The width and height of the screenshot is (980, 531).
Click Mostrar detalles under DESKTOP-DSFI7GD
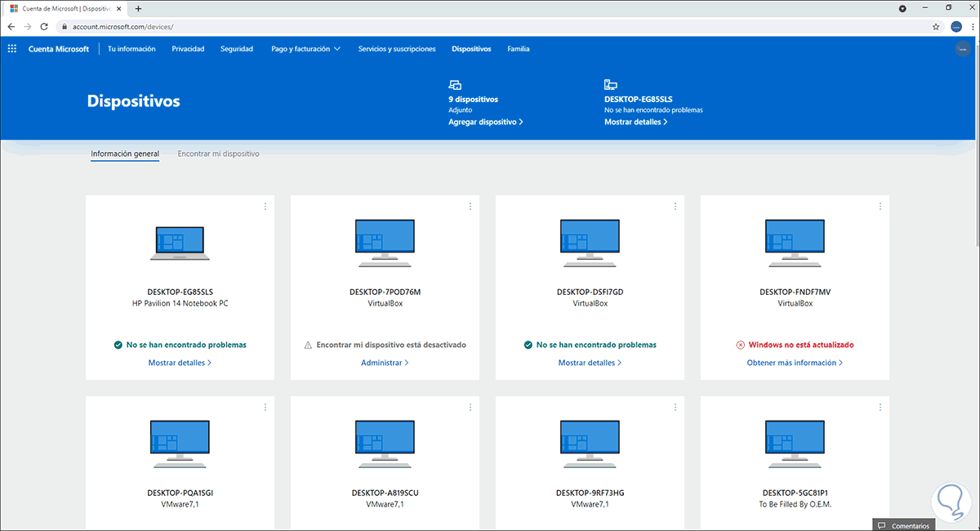pyautogui.click(x=590, y=363)
